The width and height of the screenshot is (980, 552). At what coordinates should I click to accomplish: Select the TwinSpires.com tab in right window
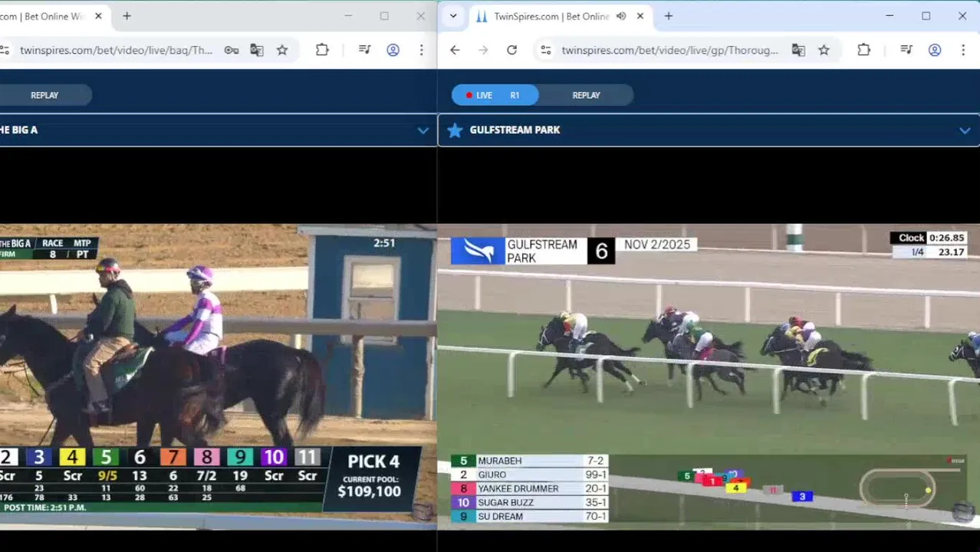(550, 16)
